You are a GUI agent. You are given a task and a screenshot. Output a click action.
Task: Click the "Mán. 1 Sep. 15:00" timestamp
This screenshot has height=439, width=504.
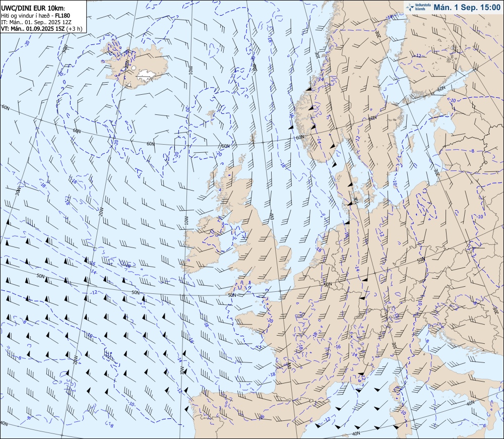[467, 8]
